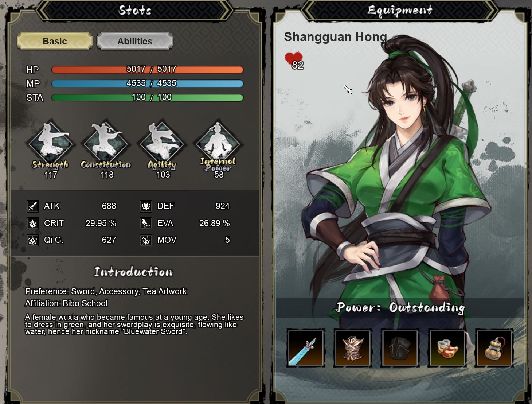Click the orange HP bar

tap(148, 69)
